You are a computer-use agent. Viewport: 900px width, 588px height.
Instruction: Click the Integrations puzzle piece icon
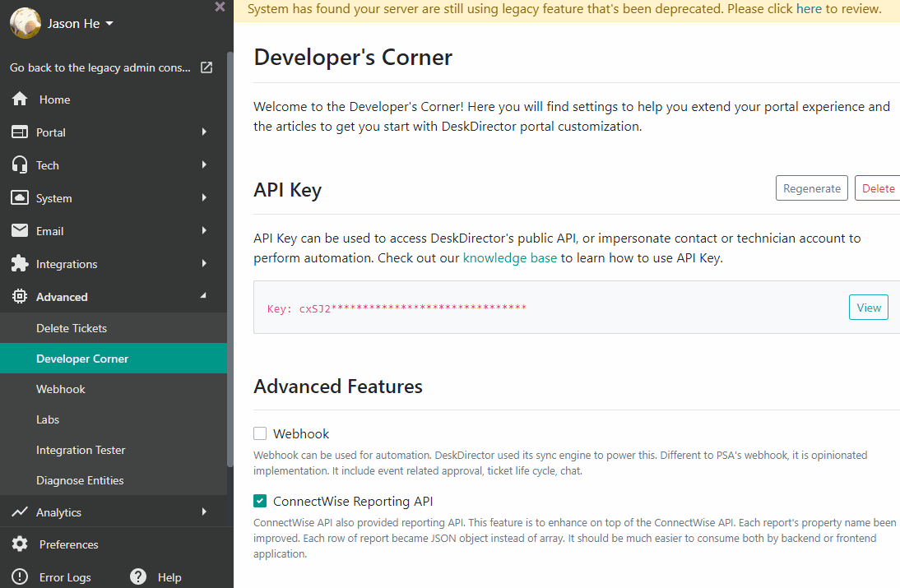pos(20,263)
